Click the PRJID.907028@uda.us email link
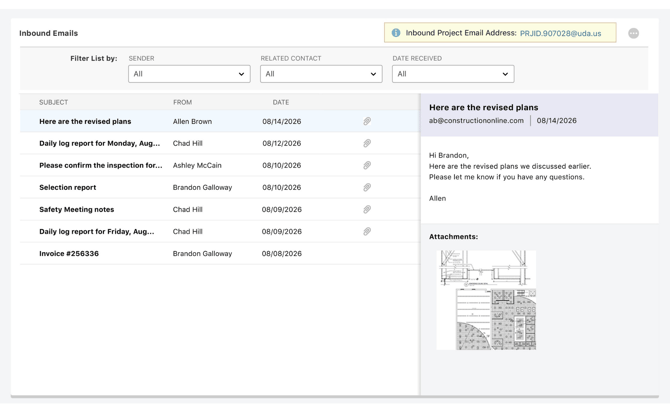 tap(560, 33)
